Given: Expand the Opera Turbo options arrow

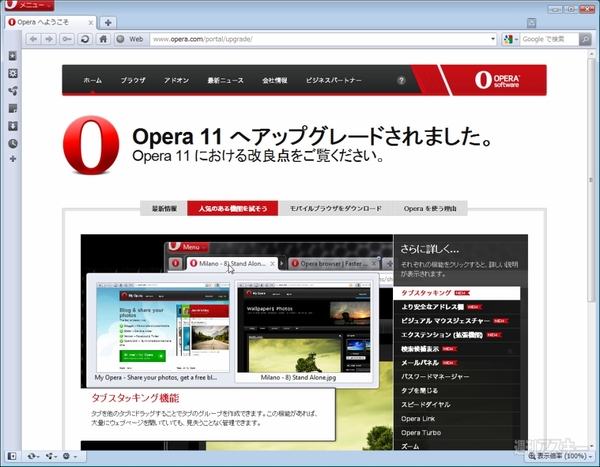Looking at the screenshot, I should (x=75, y=456).
